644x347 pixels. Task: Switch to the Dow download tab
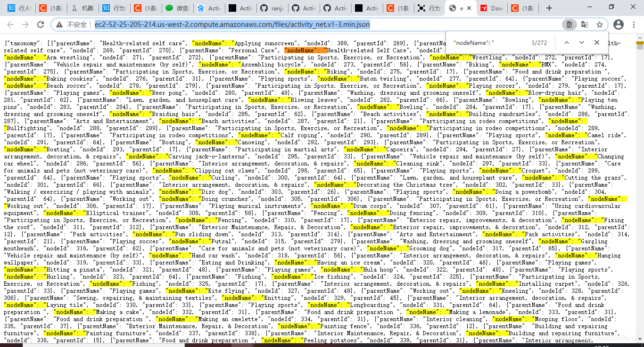(492, 8)
